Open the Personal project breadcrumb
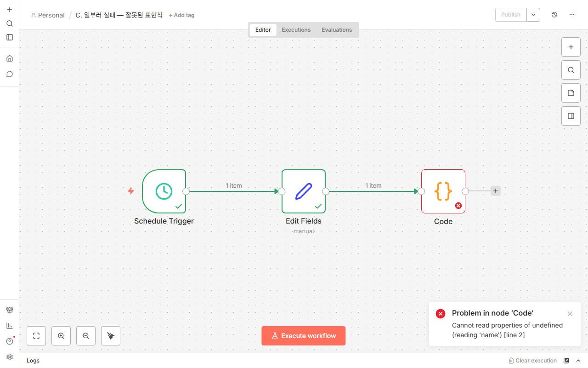 coord(48,15)
